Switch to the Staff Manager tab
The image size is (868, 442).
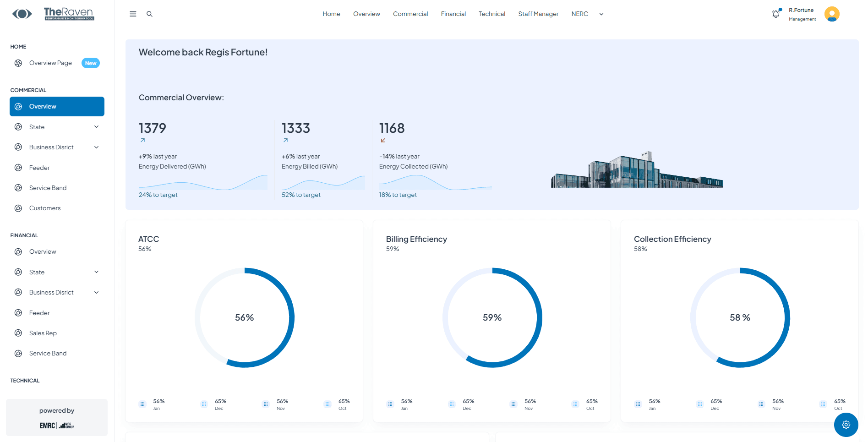click(x=538, y=14)
